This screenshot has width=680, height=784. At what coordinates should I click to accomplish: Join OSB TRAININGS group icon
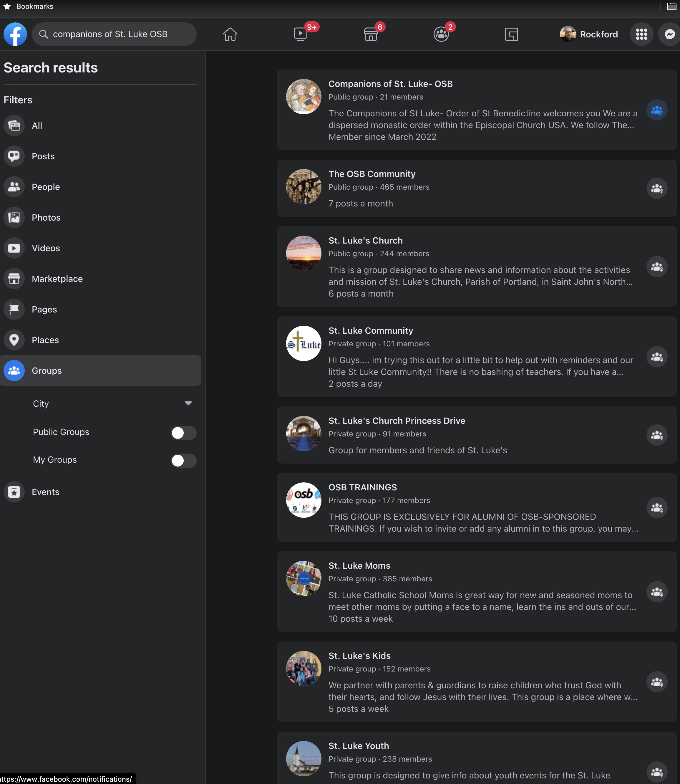point(657,508)
